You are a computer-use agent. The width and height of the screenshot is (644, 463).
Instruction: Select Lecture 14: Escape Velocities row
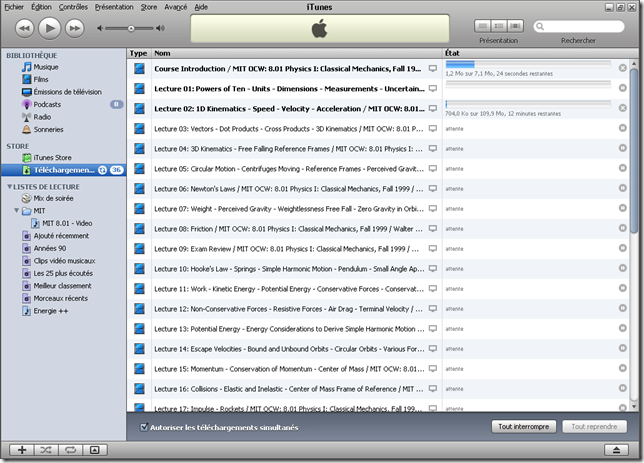coord(378,349)
